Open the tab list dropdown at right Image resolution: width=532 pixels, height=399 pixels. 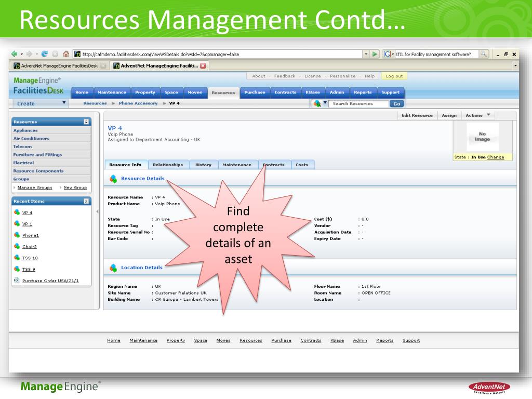pyautogui.click(x=515, y=65)
